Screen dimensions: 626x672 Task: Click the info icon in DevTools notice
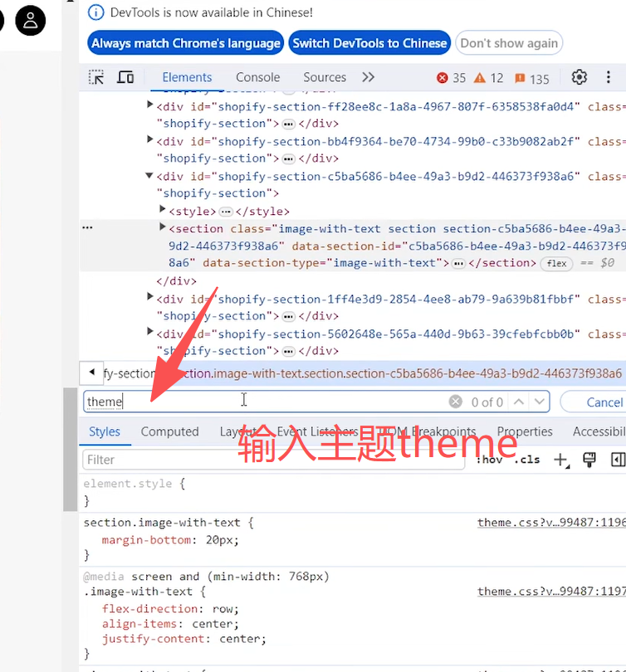(x=95, y=12)
